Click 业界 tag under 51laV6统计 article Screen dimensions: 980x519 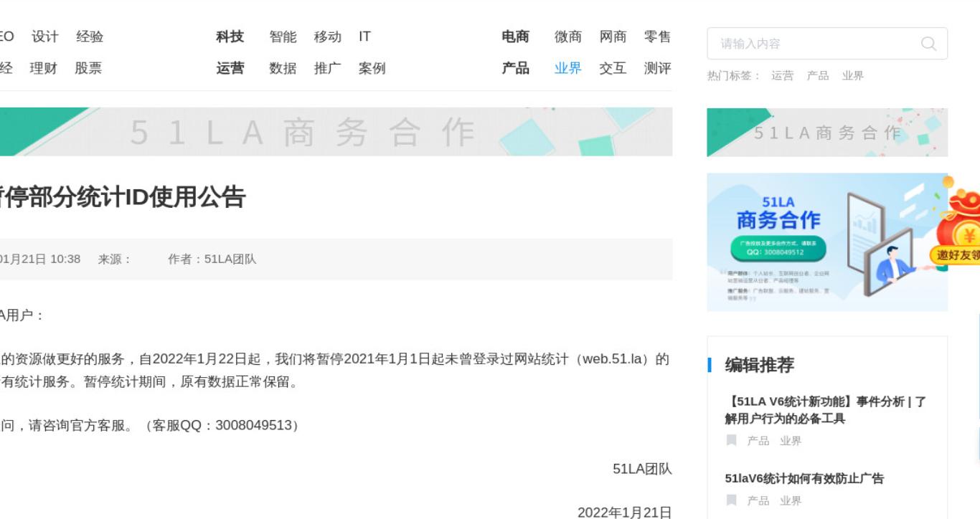click(x=791, y=500)
